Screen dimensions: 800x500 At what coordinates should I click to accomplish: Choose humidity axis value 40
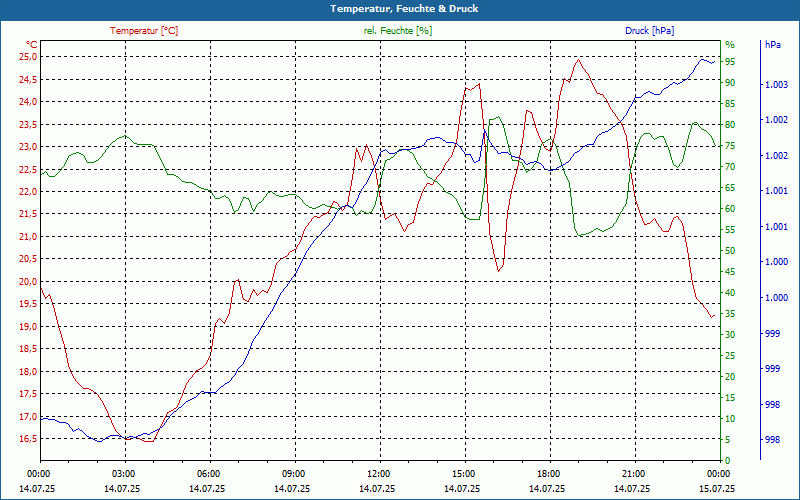(x=730, y=292)
